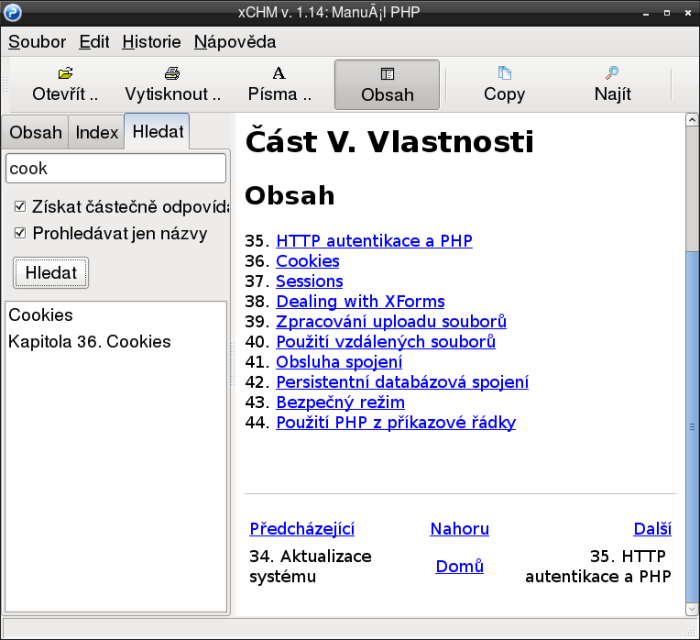Open the Historie menu
The image size is (700, 640).
[151, 42]
